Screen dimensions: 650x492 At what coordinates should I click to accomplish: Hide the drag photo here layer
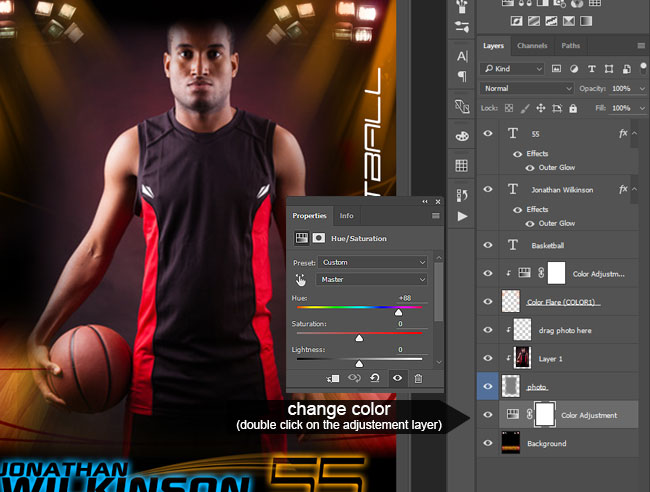[488, 330]
